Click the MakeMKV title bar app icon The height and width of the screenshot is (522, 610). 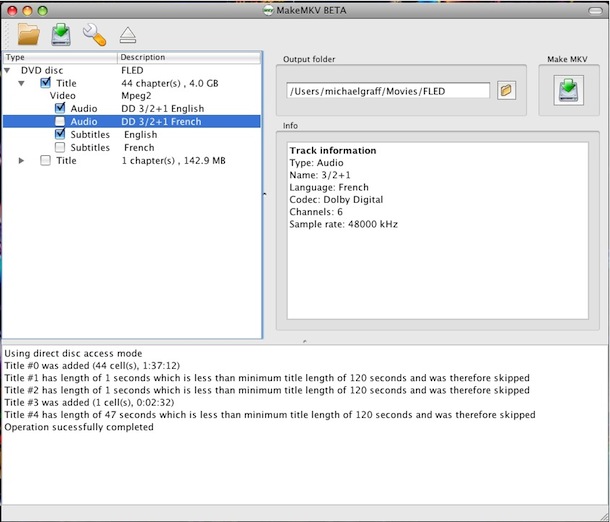(266, 10)
